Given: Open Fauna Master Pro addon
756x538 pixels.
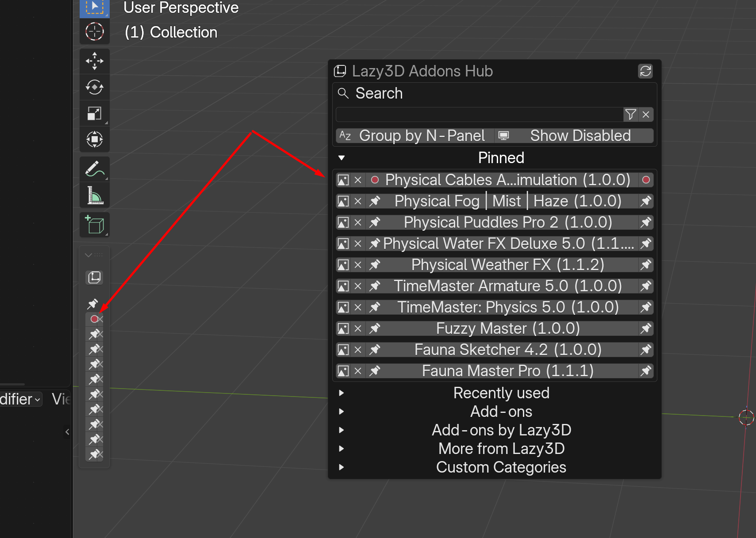Looking at the screenshot, I should tap(502, 371).
